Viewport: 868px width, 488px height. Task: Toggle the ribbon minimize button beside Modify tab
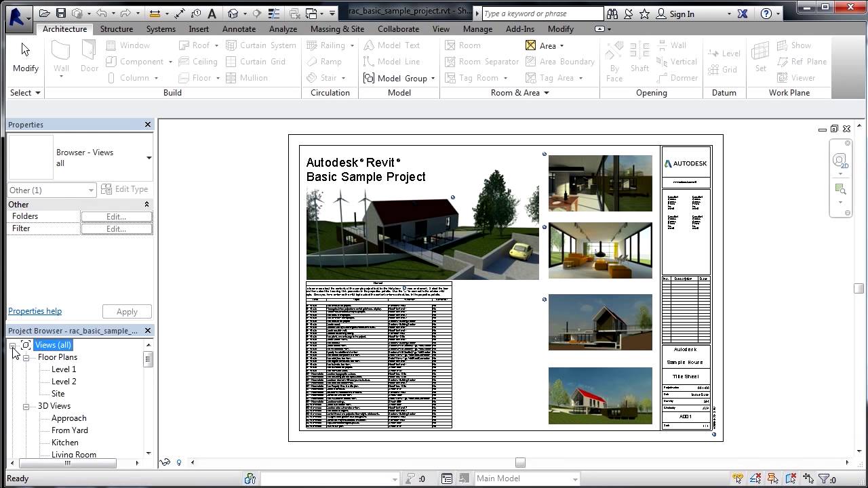pyautogui.click(x=599, y=29)
